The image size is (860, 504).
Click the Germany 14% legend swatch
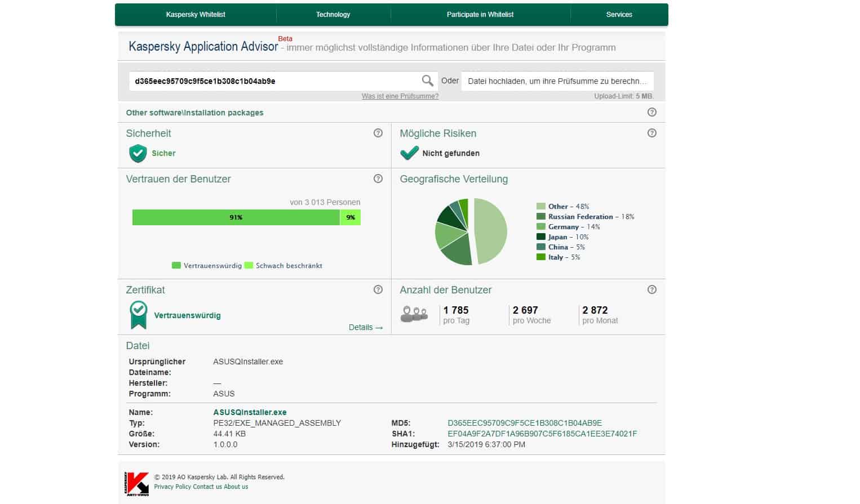point(541,227)
